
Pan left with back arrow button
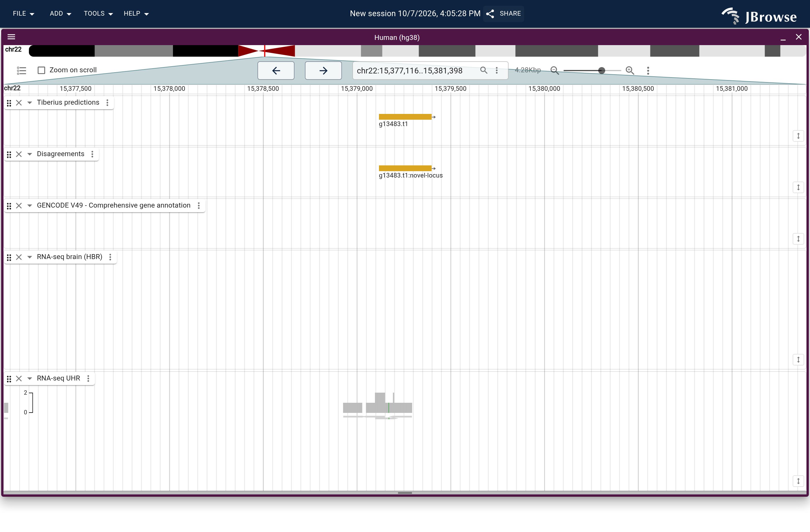276,71
